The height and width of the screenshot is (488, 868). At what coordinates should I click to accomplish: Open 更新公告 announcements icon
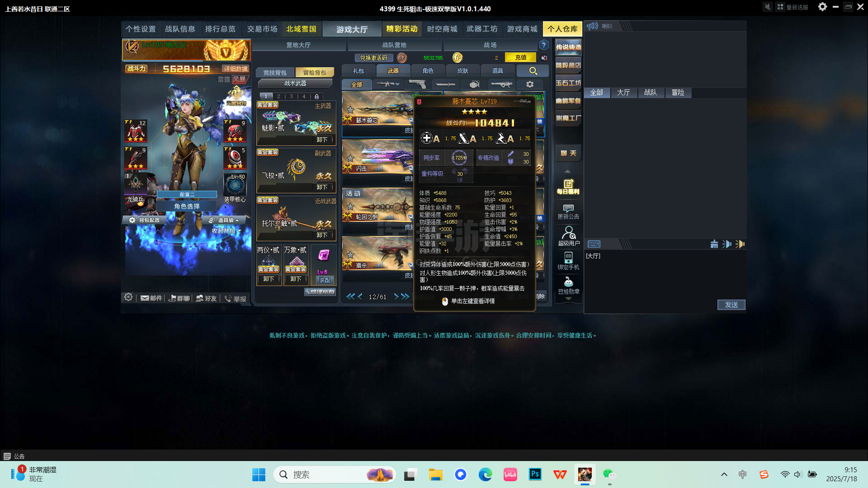568,211
